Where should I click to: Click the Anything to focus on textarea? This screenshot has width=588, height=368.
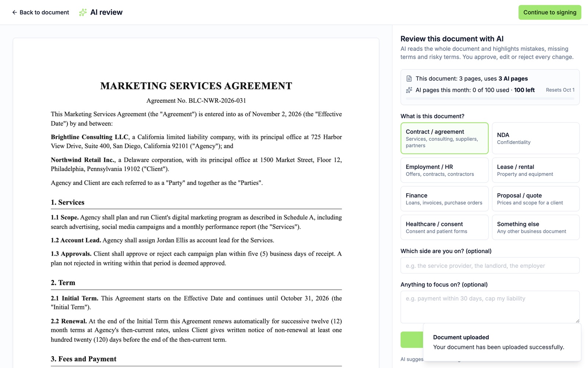tap(490, 307)
